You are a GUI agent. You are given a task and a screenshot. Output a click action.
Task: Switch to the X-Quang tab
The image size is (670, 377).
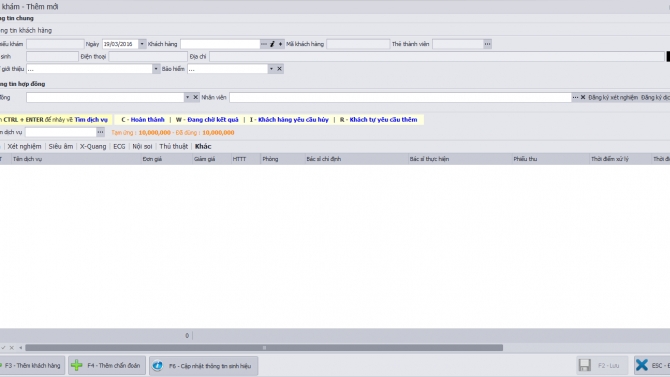tap(93, 146)
